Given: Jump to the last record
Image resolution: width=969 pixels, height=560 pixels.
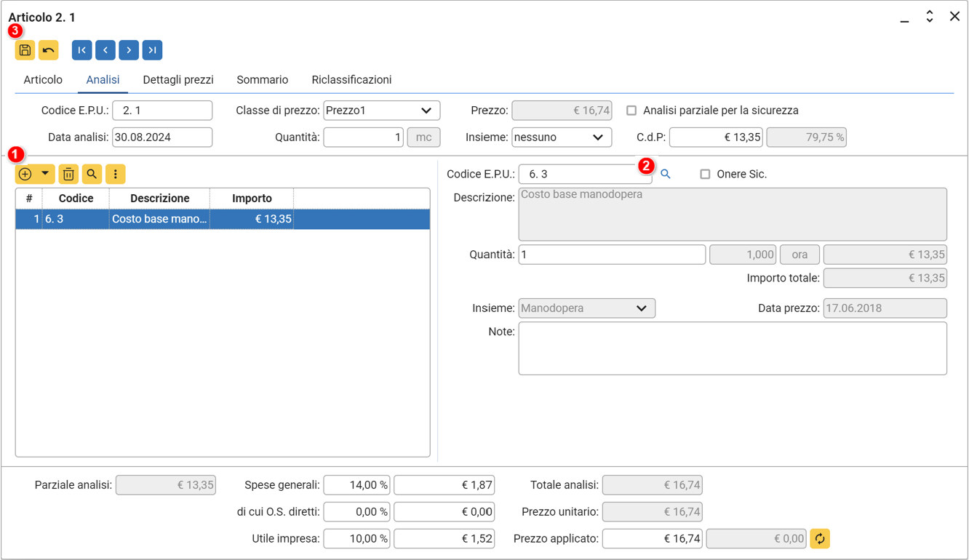Looking at the screenshot, I should point(152,50).
